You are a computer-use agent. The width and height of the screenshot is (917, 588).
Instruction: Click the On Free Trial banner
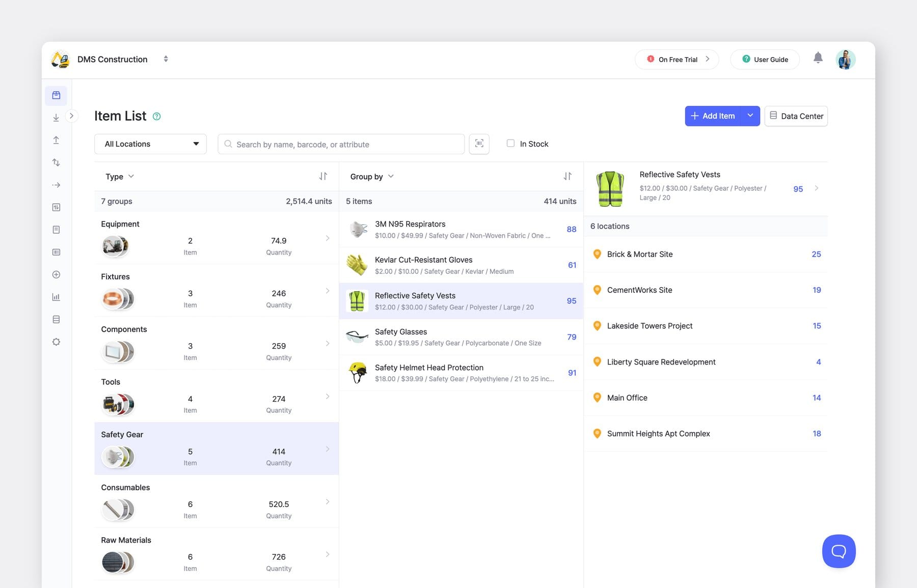677,59
